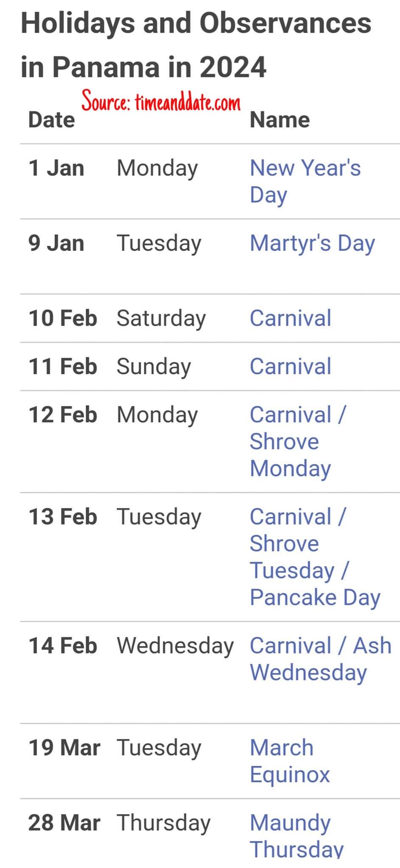This screenshot has height=868, width=400.
Task: Click the 19 Mar date cell
Action: 64,748
